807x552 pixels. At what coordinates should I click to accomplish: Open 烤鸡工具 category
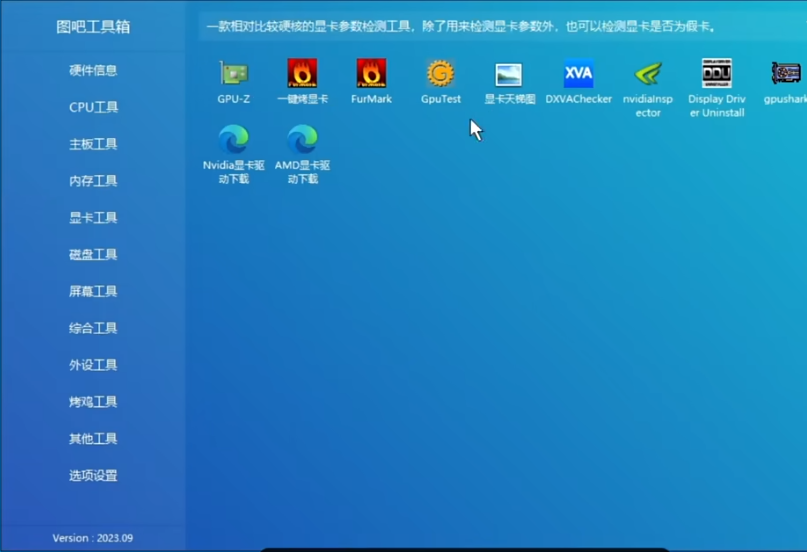tap(93, 402)
